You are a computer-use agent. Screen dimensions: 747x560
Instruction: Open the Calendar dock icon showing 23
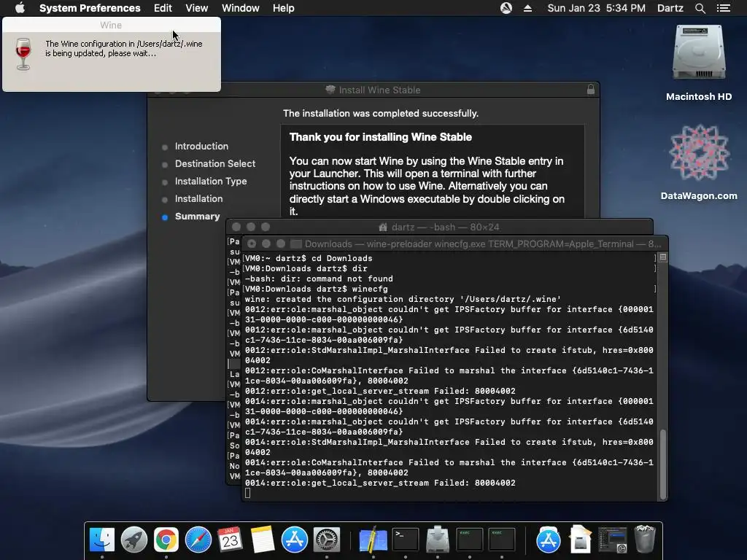230,540
